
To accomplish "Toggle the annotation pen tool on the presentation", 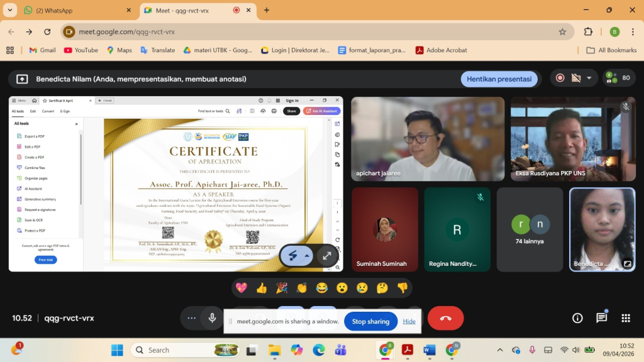I will (292, 255).
